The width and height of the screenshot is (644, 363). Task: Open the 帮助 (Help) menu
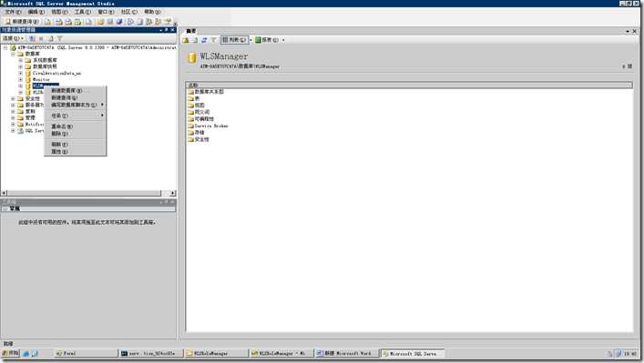coord(152,12)
